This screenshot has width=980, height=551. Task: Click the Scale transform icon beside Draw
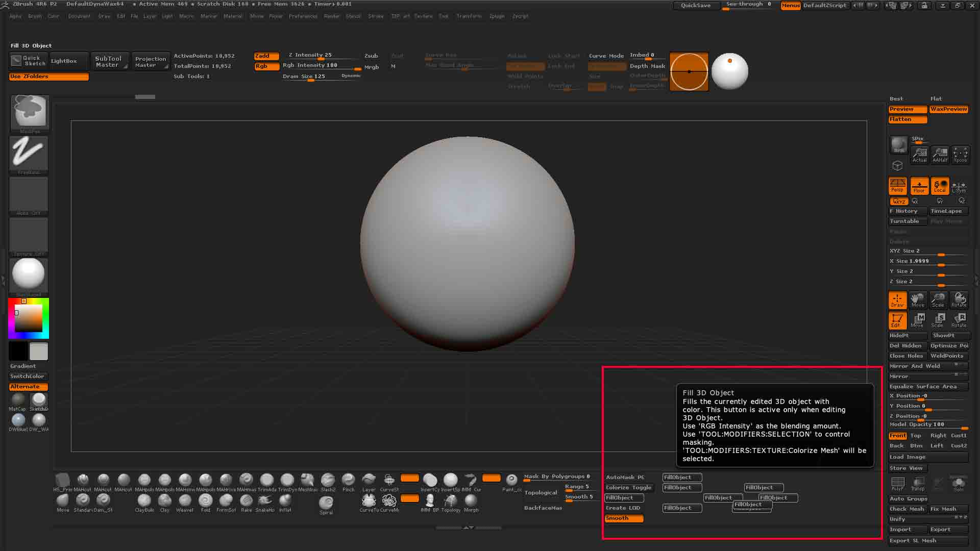(938, 299)
